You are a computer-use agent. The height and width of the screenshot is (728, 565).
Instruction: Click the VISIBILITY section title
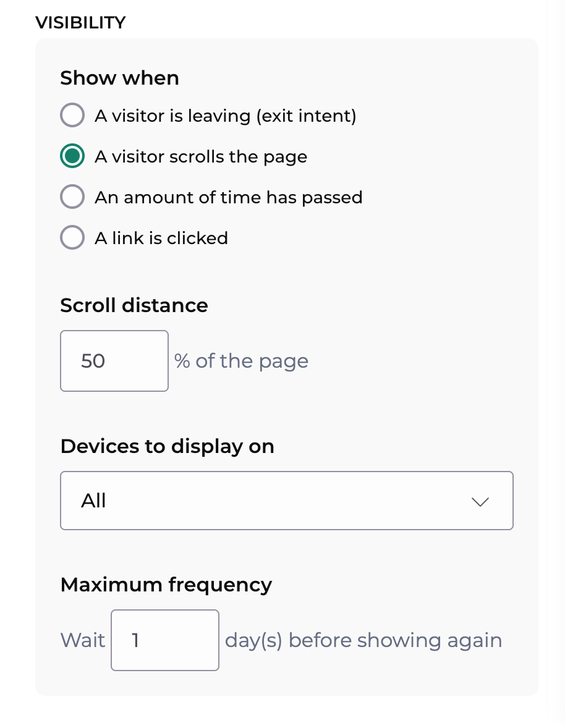tap(80, 22)
